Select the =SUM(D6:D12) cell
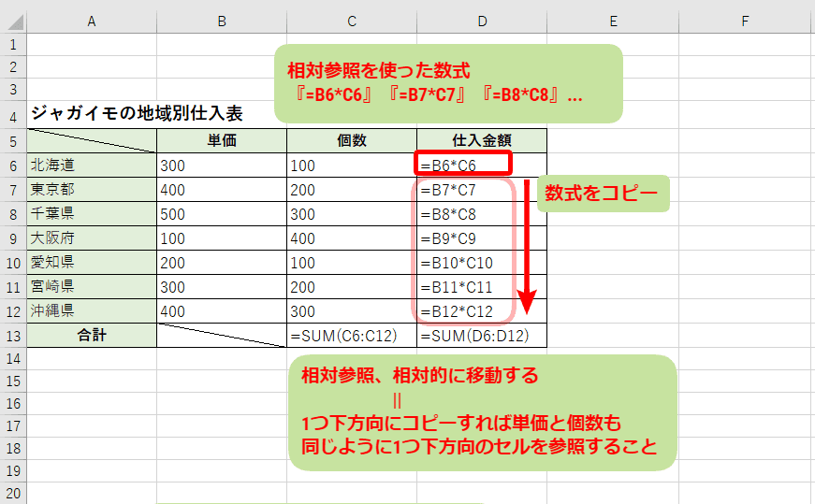 pyautogui.click(x=482, y=335)
